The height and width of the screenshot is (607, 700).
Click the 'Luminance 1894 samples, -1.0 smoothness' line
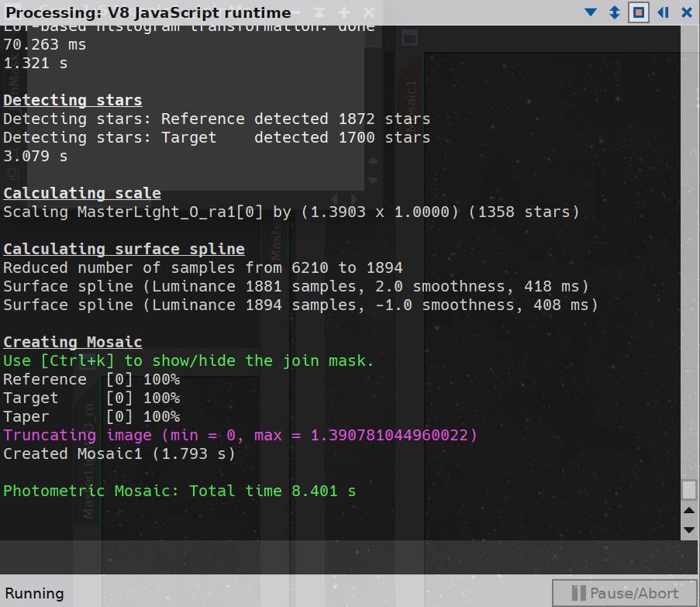tap(301, 305)
